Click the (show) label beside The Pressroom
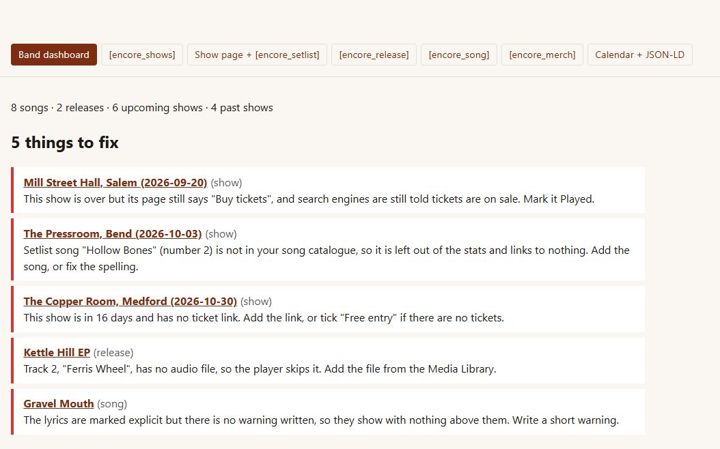 (221, 234)
